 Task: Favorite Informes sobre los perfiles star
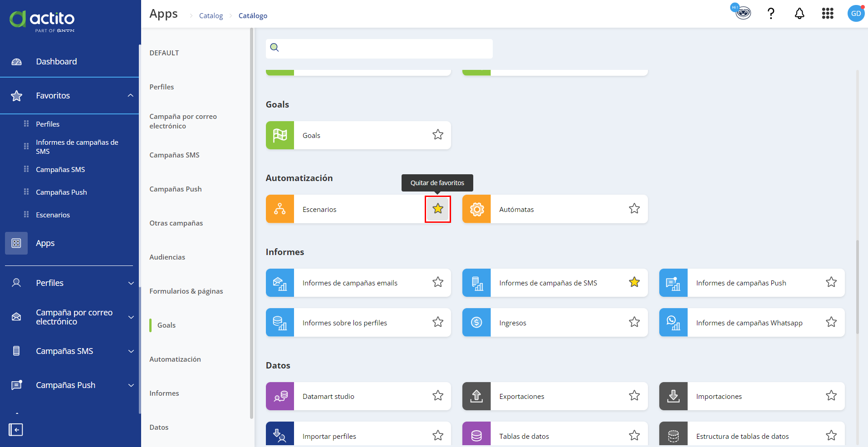point(438,322)
